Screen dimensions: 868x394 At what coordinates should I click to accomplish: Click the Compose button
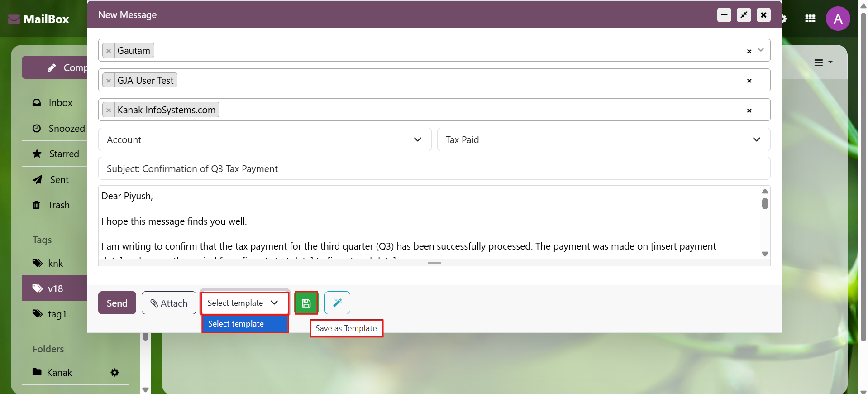tap(54, 67)
